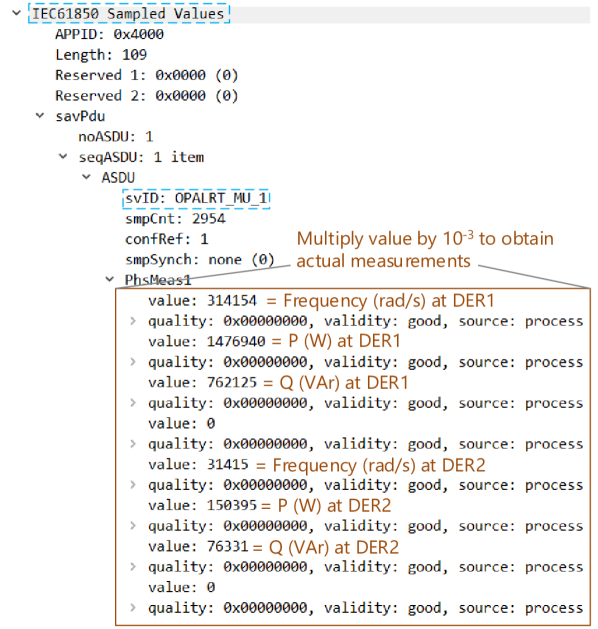Select the Length: 109 field
The height and width of the screenshot is (629, 598).
click(x=101, y=55)
